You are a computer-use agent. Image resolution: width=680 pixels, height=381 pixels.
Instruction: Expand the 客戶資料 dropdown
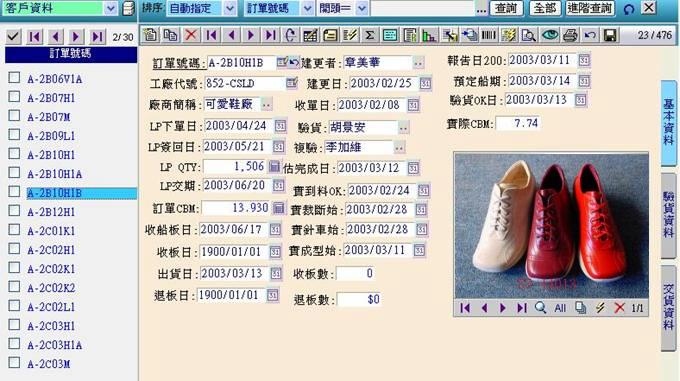pos(110,8)
